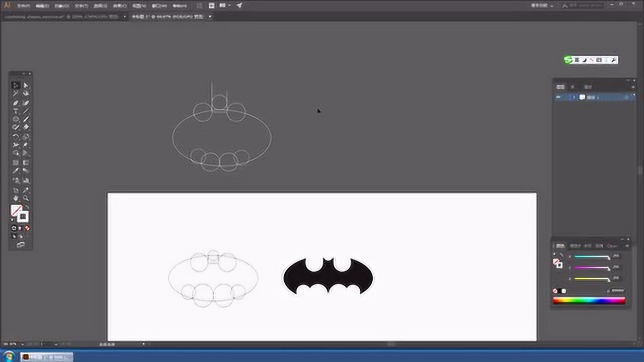The height and width of the screenshot is (362, 644).
Task: Set paint mode to Color in toolbox
Action: coord(14,228)
